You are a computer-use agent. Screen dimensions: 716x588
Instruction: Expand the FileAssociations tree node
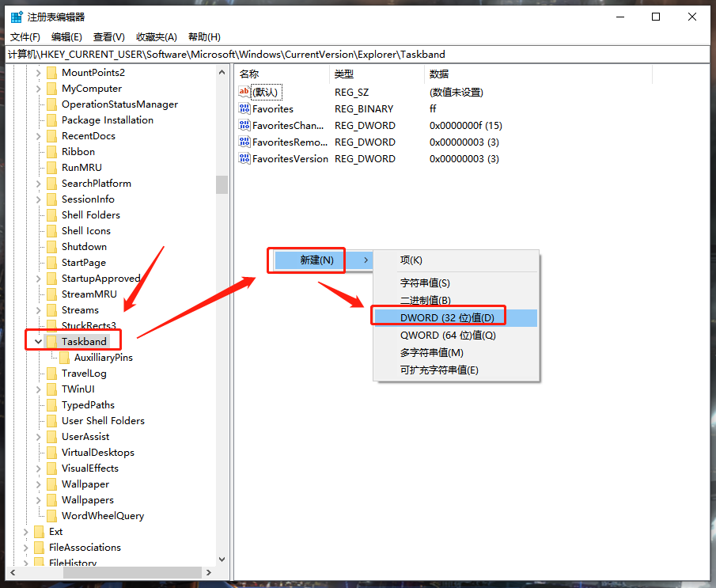(25, 547)
